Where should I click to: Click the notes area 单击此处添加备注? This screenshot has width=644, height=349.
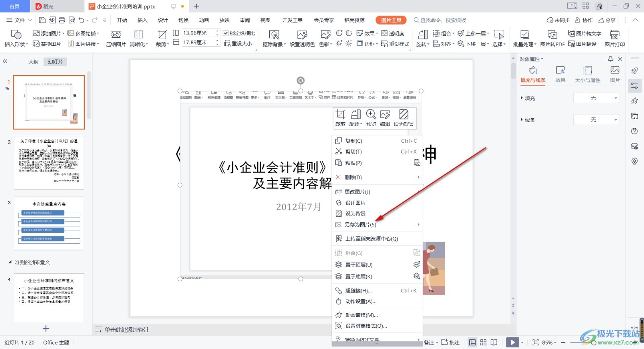pos(127,330)
